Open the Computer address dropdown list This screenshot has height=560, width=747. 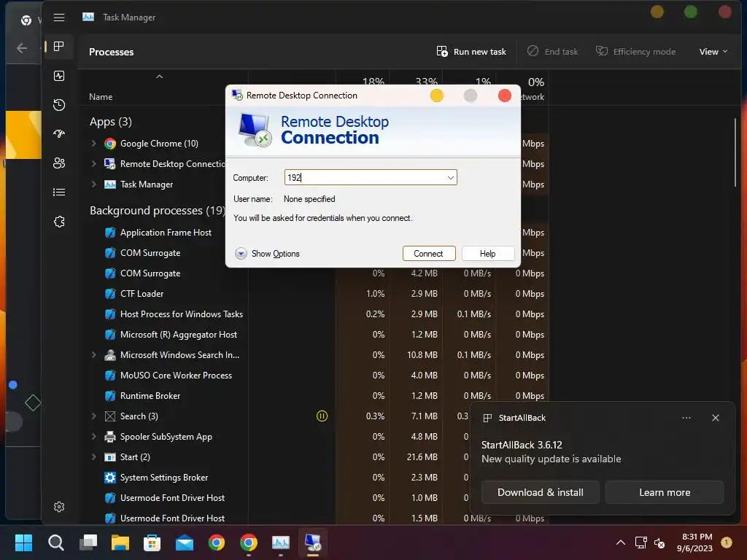click(x=450, y=178)
